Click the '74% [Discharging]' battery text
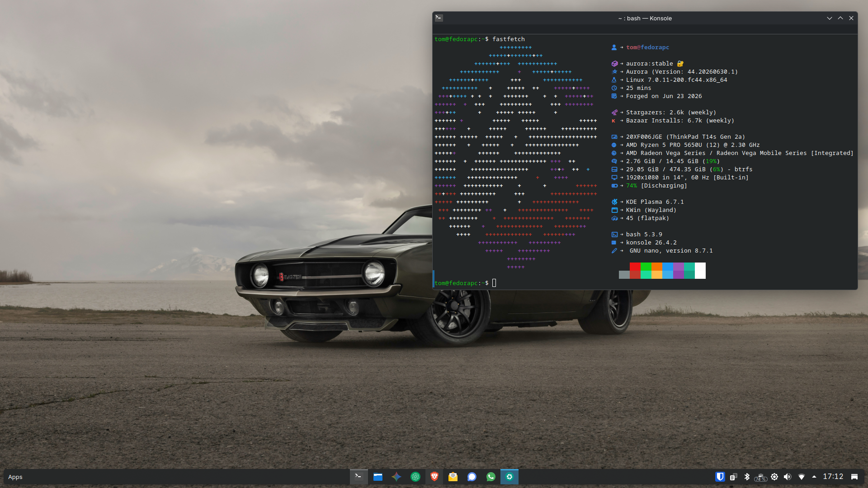This screenshot has height=488, width=868. tap(657, 186)
